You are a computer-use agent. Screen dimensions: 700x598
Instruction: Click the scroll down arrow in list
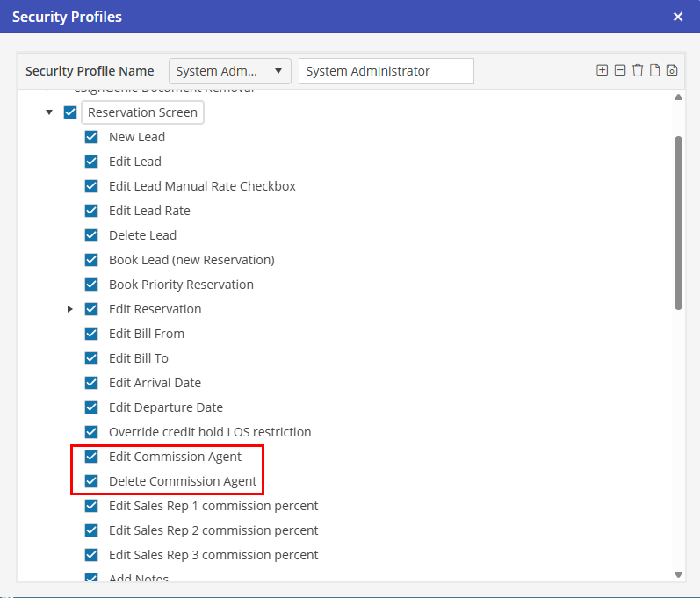coord(678,573)
